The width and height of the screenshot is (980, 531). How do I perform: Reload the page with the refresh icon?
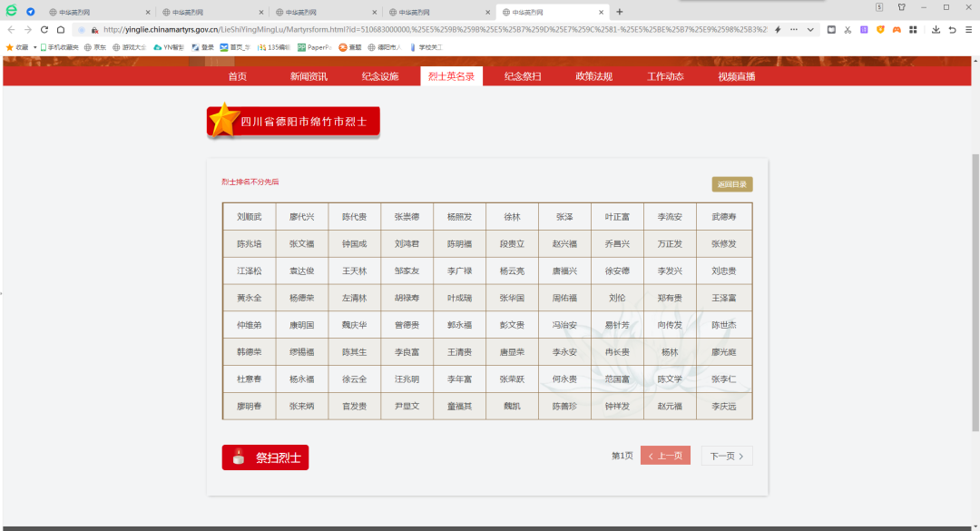[44, 29]
